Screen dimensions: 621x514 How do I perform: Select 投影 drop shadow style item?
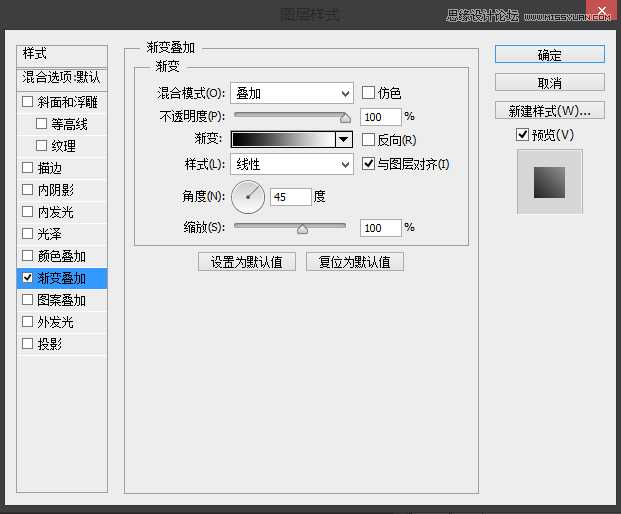click(x=50, y=344)
